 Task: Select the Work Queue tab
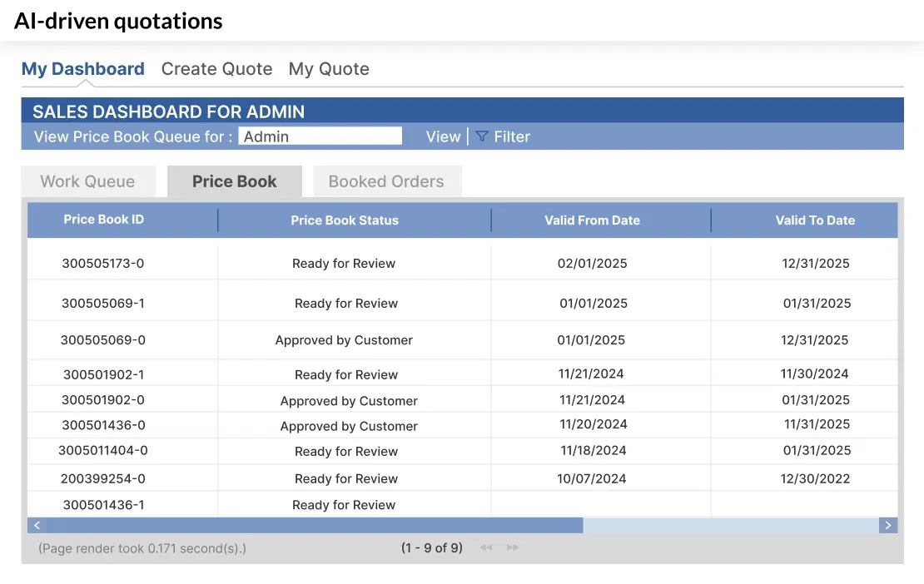[87, 181]
